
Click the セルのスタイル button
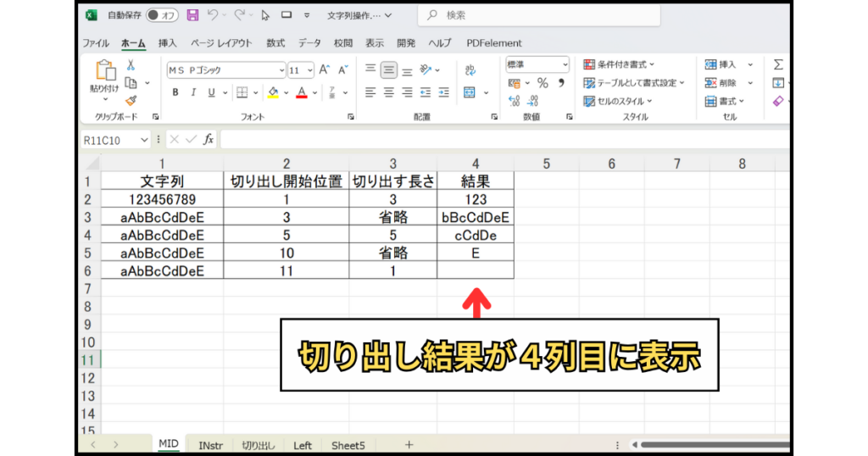pos(620,102)
